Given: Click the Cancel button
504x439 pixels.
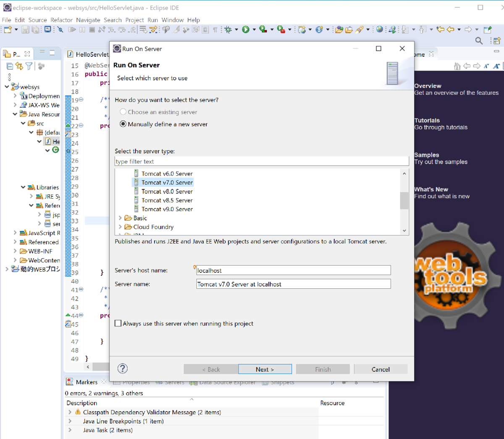Looking at the screenshot, I should pyautogui.click(x=381, y=369).
